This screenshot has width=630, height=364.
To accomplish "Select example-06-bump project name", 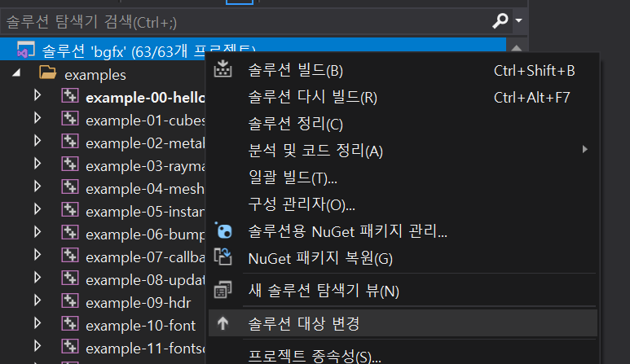I will click(145, 235).
